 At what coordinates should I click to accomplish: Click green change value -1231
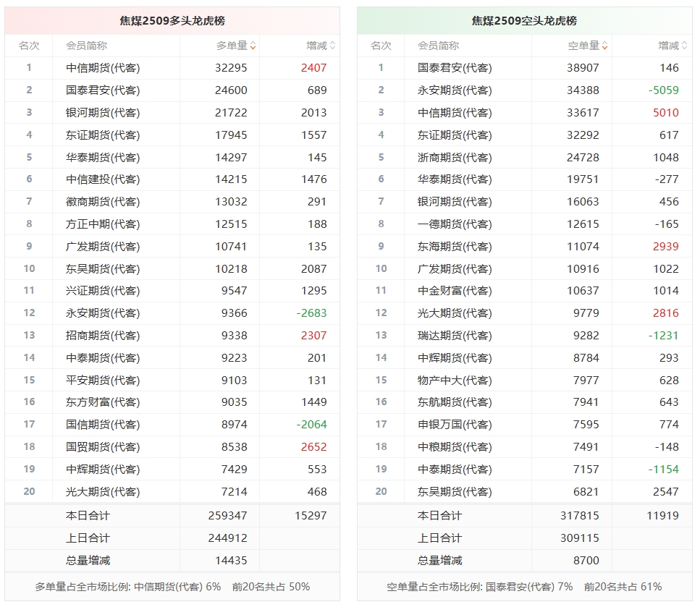(663, 335)
